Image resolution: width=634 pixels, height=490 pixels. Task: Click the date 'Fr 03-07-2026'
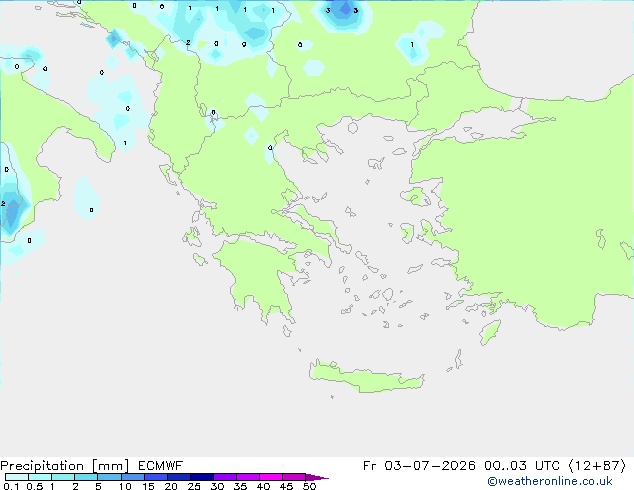coord(419,466)
